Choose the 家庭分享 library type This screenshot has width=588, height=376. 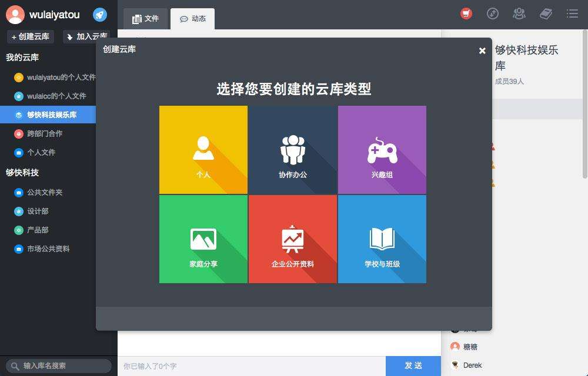pos(203,239)
